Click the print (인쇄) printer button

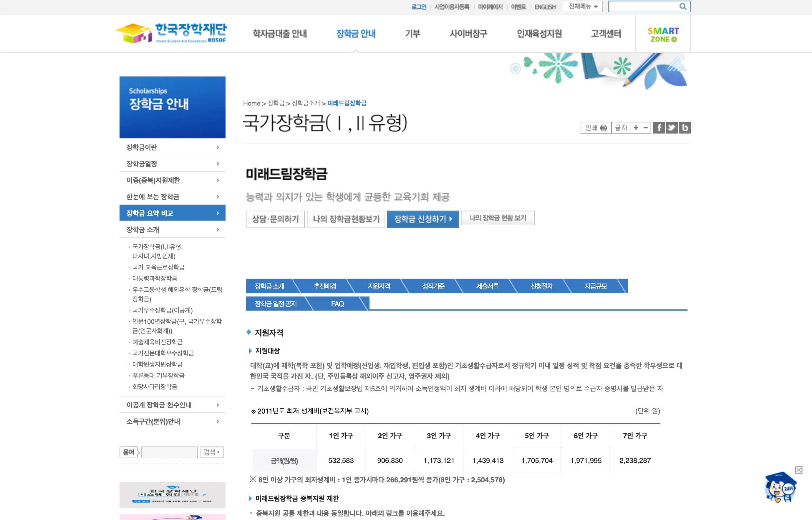coord(596,128)
